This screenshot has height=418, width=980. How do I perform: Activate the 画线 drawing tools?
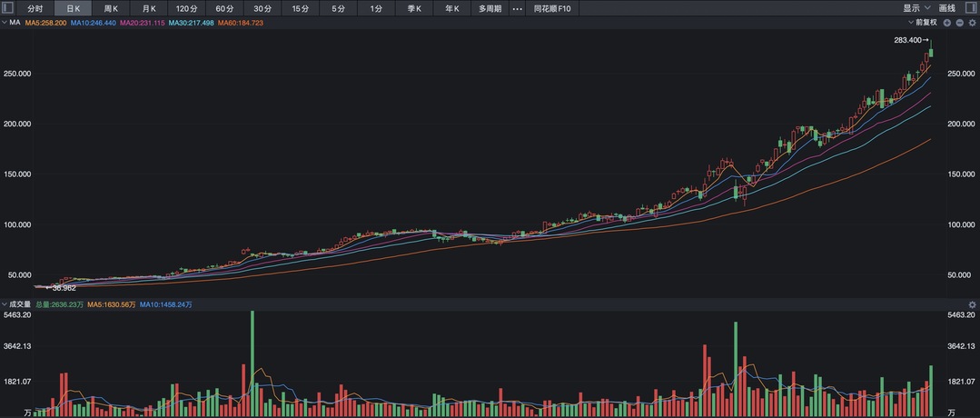click(x=947, y=9)
